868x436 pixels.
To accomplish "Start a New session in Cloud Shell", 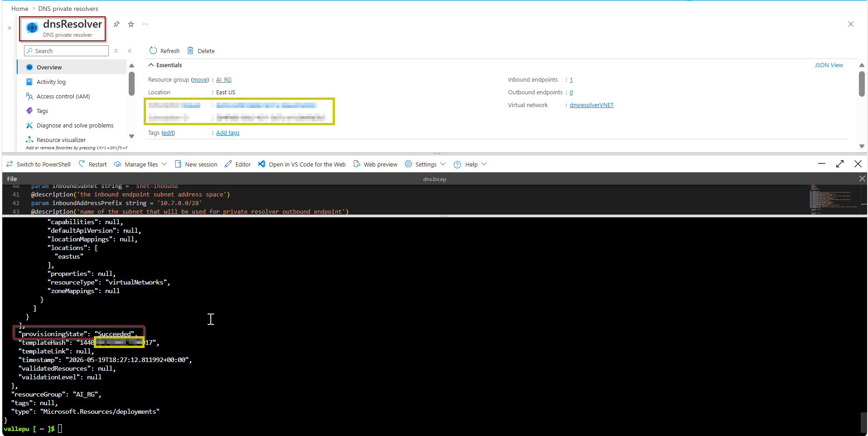I will point(196,164).
